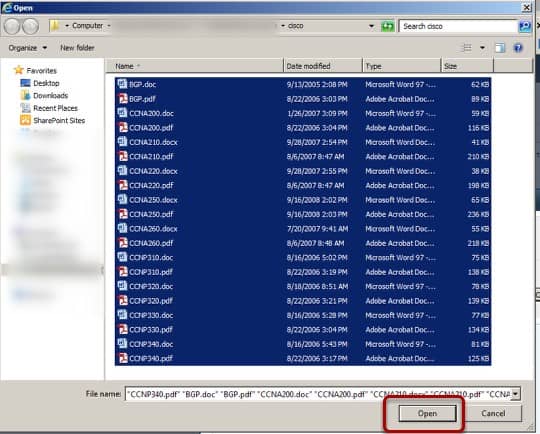Open the Organize menu
This screenshot has height=434, width=540.
click(x=28, y=48)
